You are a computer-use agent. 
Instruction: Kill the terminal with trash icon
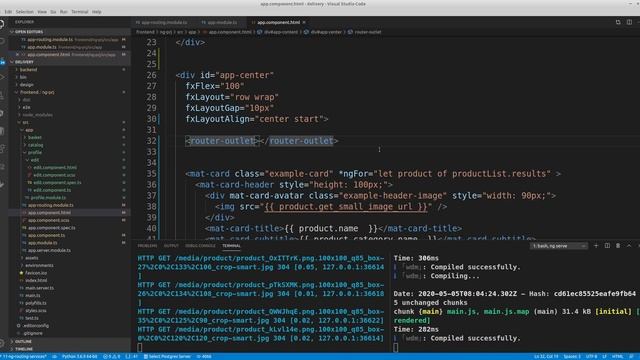[618, 246]
